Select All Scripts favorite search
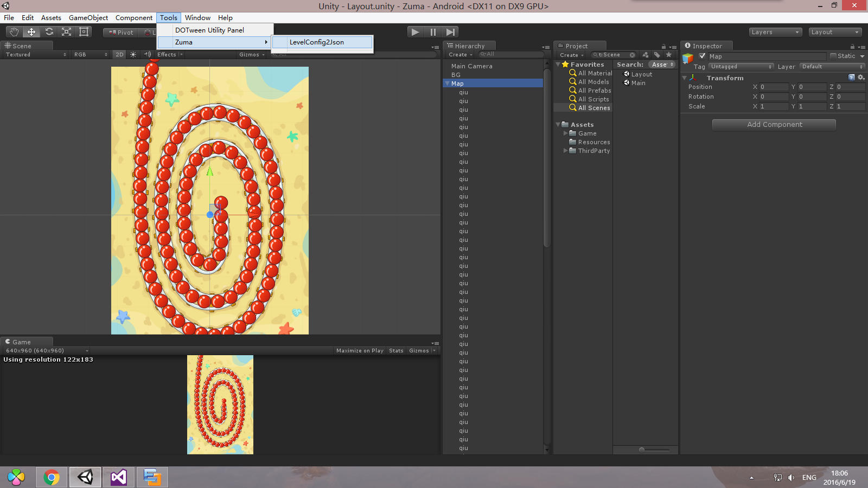This screenshot has height=488, width=868. coord(589,99)
